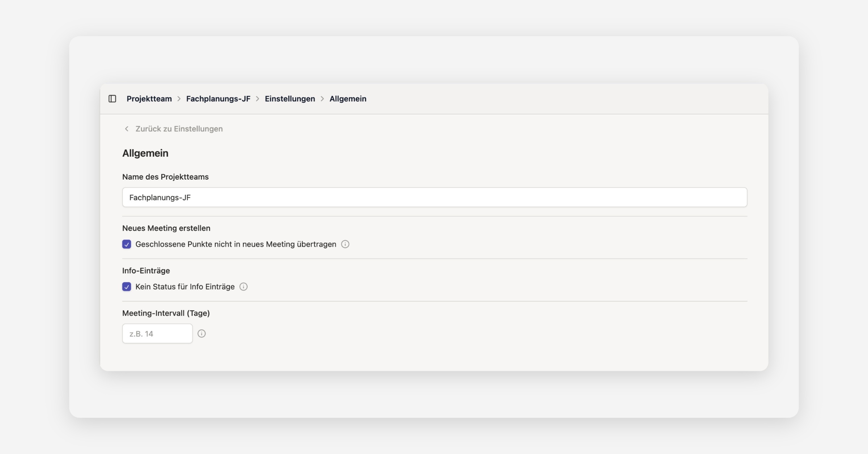Open info icon beside Kein Status option
This screenshot has height=454, width=868.
pos(243,287)
